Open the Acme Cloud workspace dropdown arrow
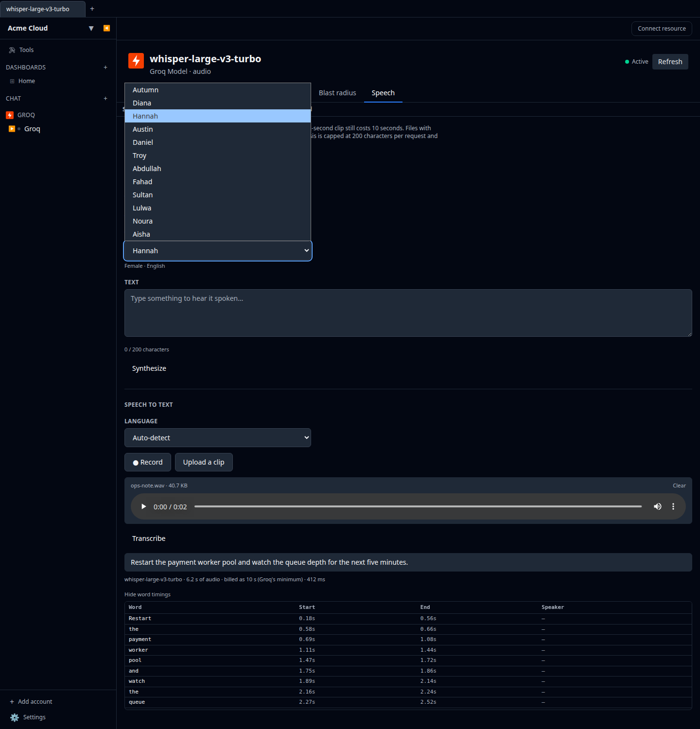Viewport: 700px width, 729px height. point(91,28)
